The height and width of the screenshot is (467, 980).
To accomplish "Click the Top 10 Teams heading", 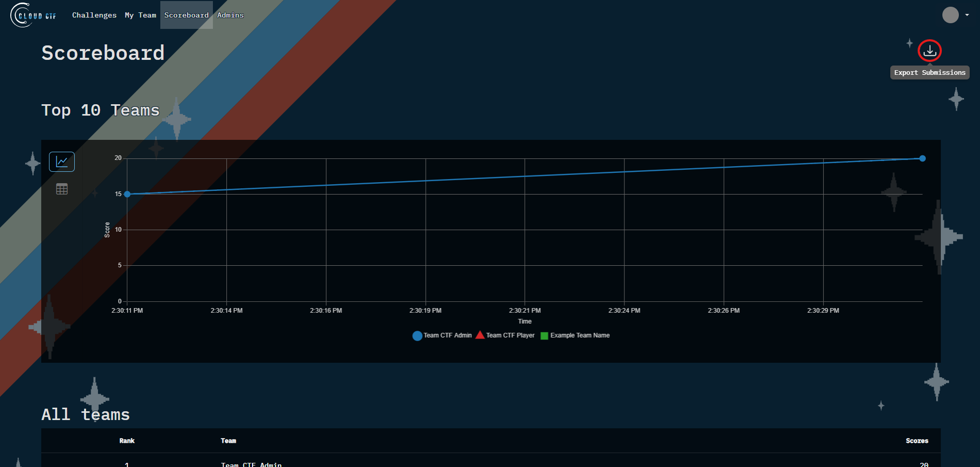I will [x=101, y=110].
